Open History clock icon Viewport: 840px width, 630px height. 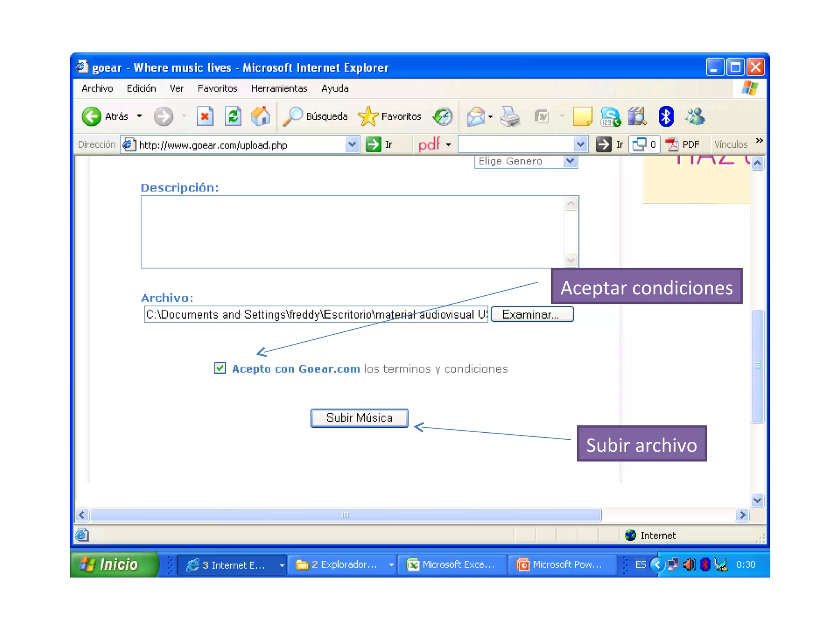pos(443,116)
